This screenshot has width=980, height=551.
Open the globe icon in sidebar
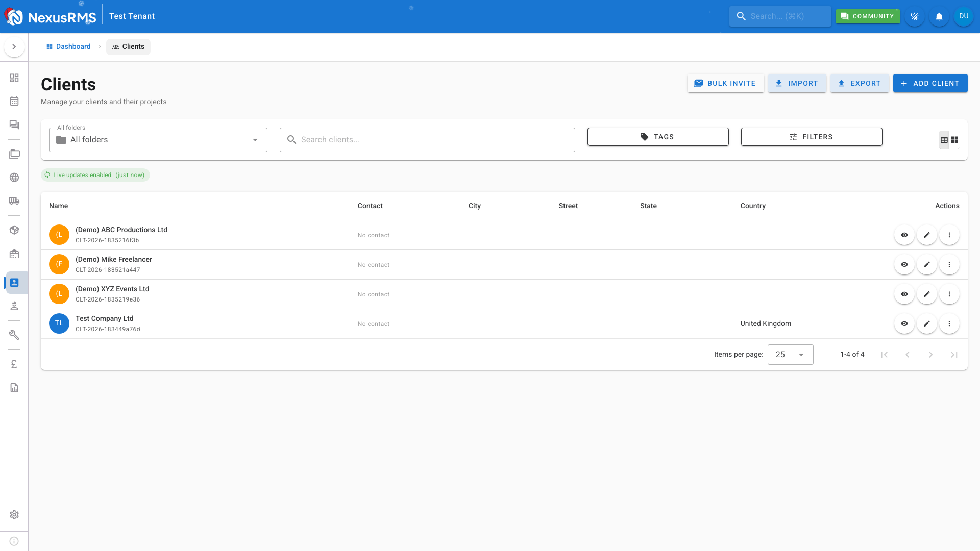pos(14,178)
